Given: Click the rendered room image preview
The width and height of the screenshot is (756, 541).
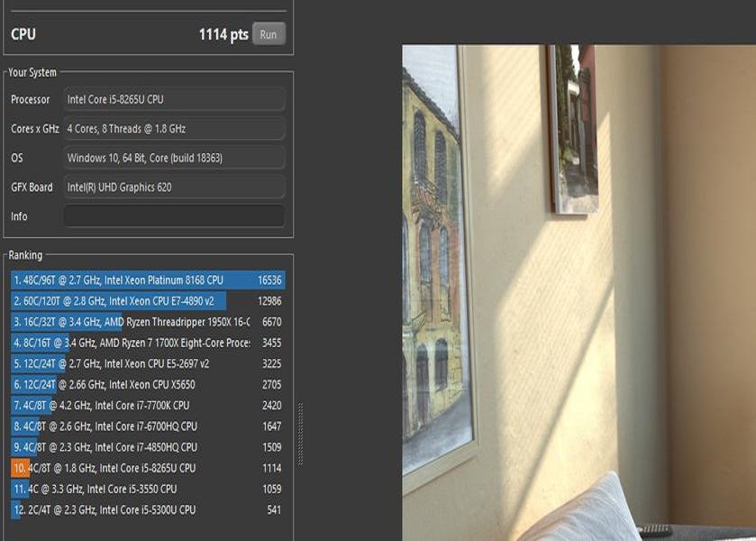Looking at the screenshot, I should click(579, 293).
